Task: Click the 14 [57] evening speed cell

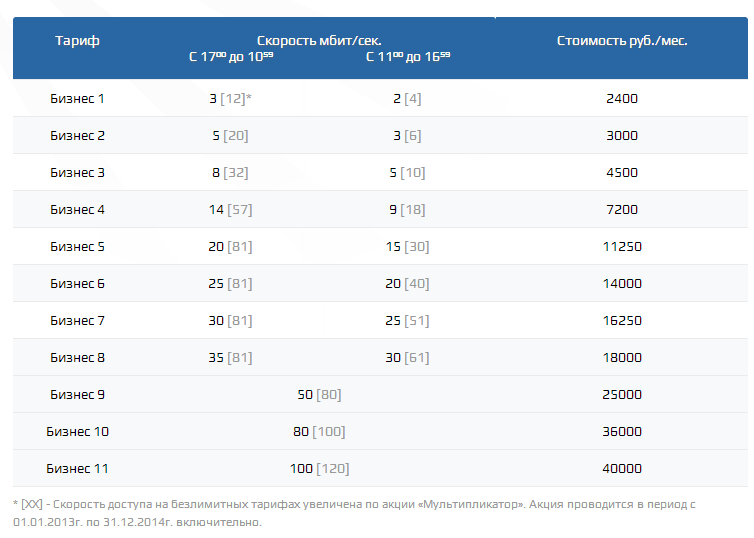Action: [x=230, y=209]
